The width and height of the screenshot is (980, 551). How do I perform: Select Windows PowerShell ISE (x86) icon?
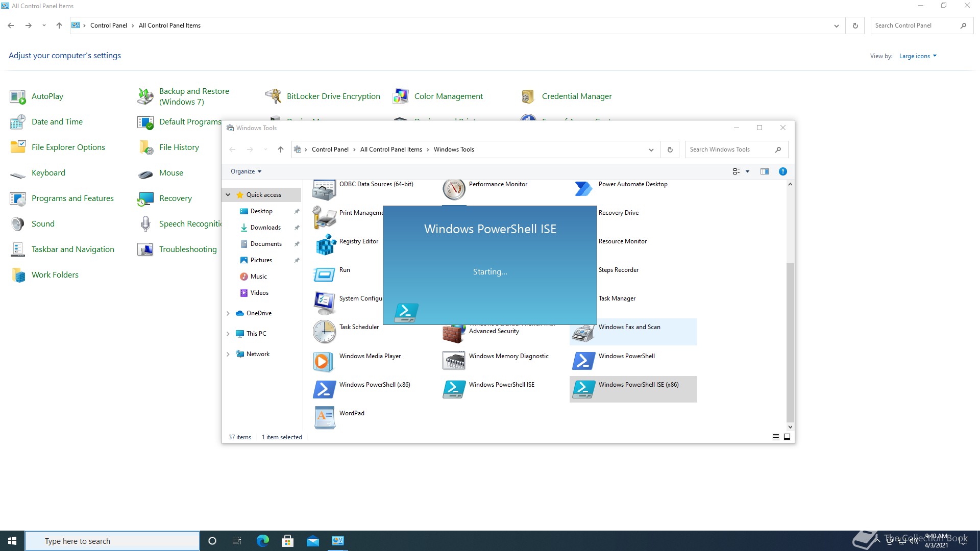583,389
